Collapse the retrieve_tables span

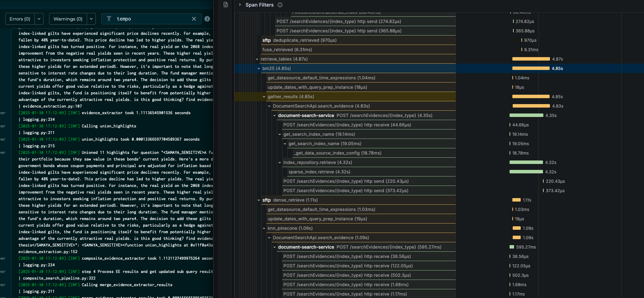(x=257, y=59)
